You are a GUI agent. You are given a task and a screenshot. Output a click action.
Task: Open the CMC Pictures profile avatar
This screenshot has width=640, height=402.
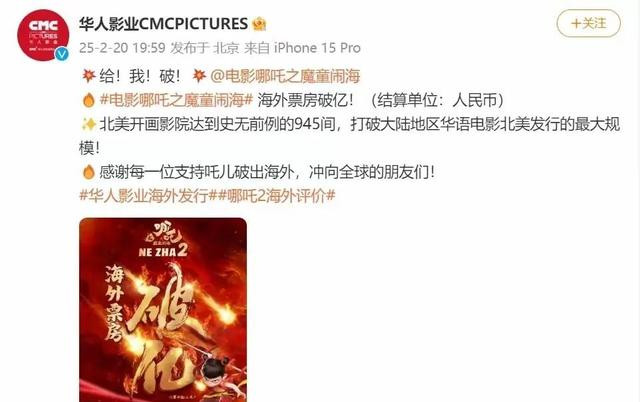click(43, 35)
